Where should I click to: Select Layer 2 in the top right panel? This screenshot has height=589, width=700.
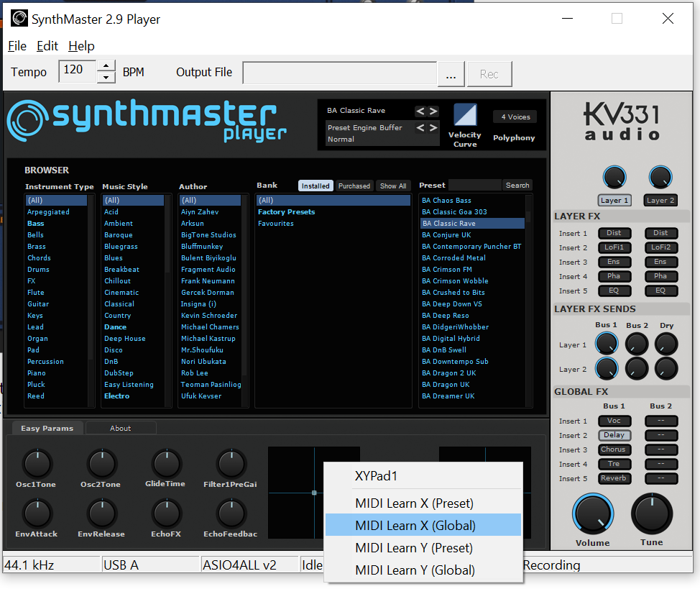pos(660,200)
